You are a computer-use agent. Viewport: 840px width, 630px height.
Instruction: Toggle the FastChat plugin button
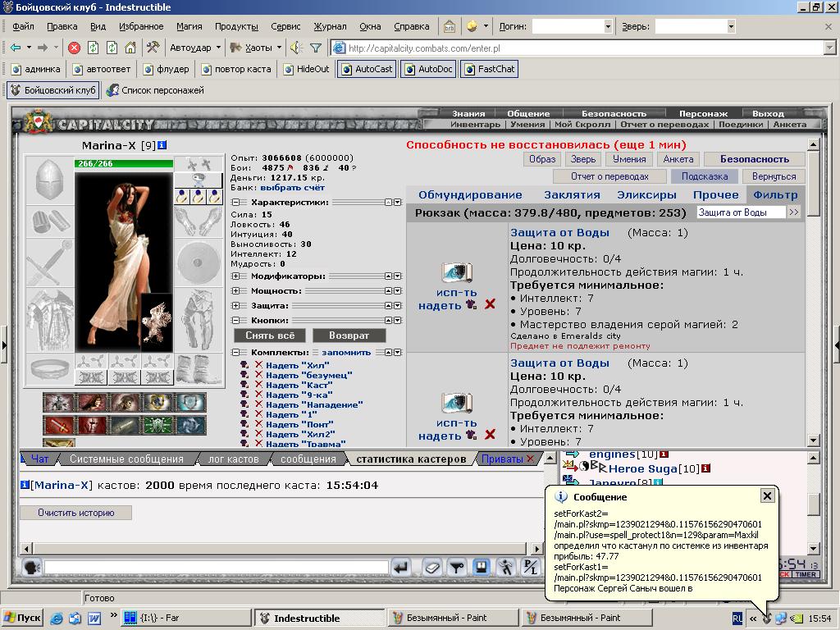tap(490, 69)
